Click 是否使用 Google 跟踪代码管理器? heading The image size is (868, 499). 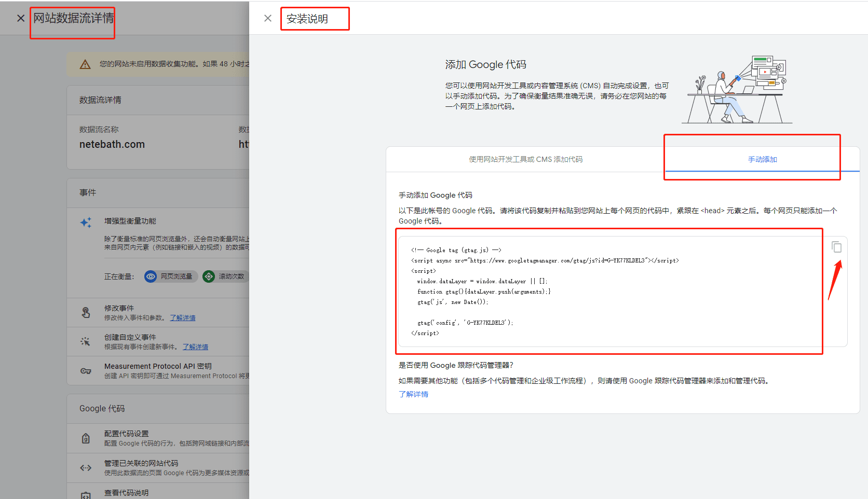456,365
